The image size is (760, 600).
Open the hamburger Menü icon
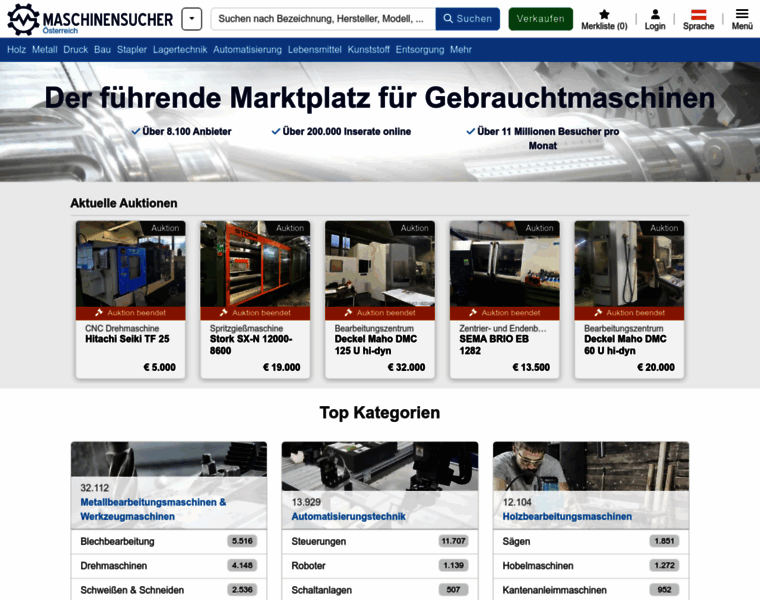pyautogui.click(x=742, y=14)
